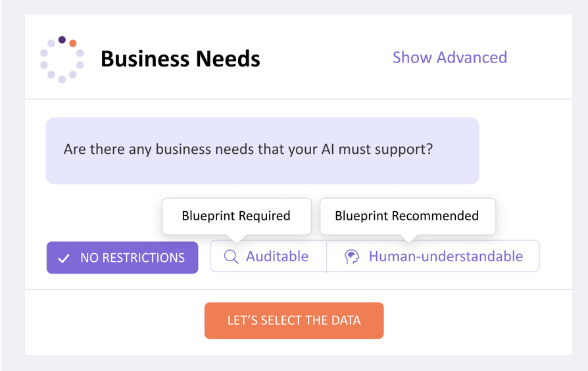The image size is (588, 371).
Task: Toggle the NO RESTRICTIONS option
Action: click(x=122, y=257)
